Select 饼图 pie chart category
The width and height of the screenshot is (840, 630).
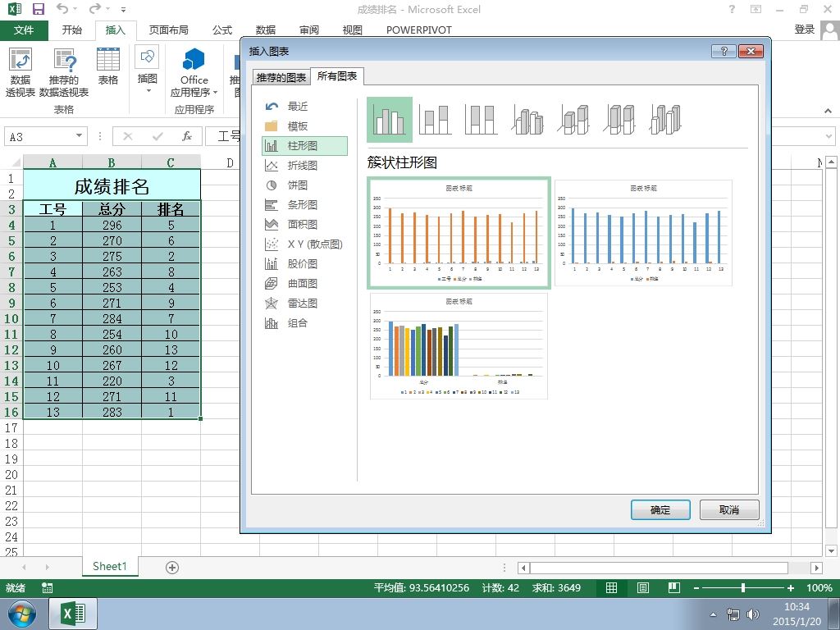pyautogui.click(x=297, y=185)
